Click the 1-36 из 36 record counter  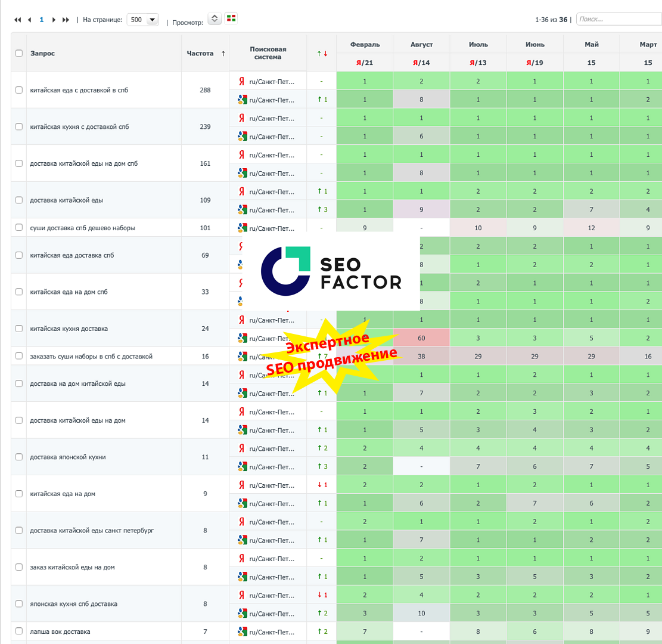tap(551, 20)
